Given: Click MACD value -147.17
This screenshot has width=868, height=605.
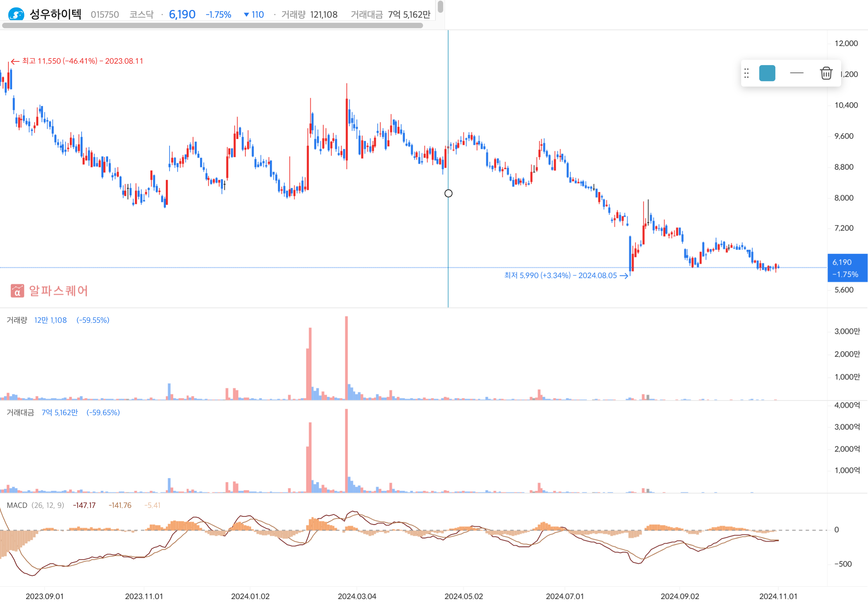Looking at the screenshot, I should click(84, 506).
